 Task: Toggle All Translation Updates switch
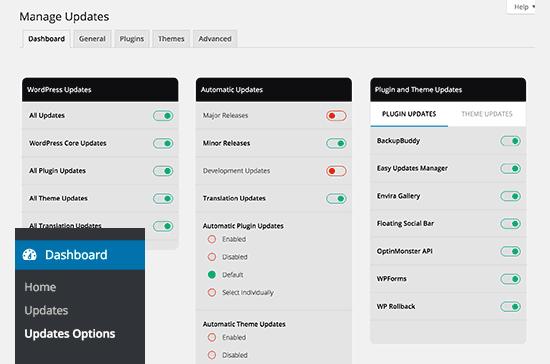tap(163, 226)
